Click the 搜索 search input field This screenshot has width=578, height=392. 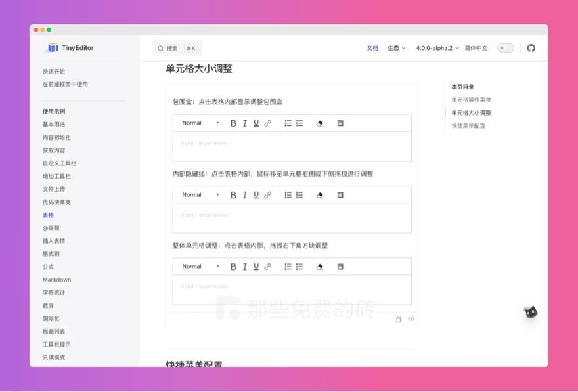[176, 47]
